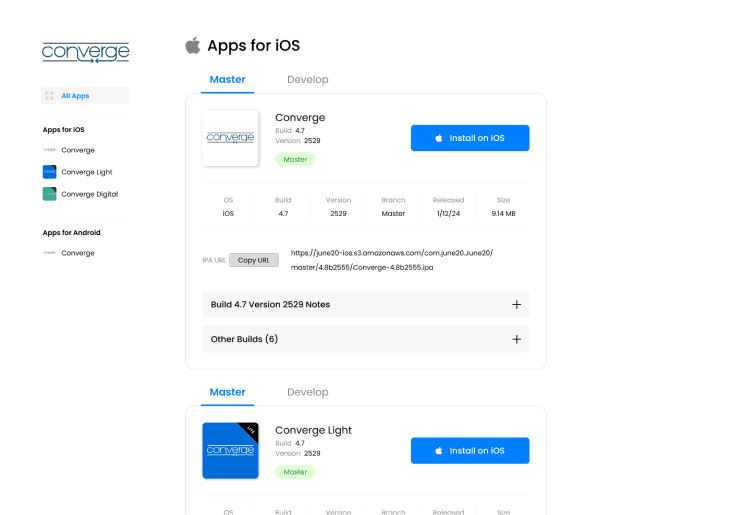Click the 1/12/24 released date value
This screenshot has height=515, width=732.
click(x=448, y=213)
